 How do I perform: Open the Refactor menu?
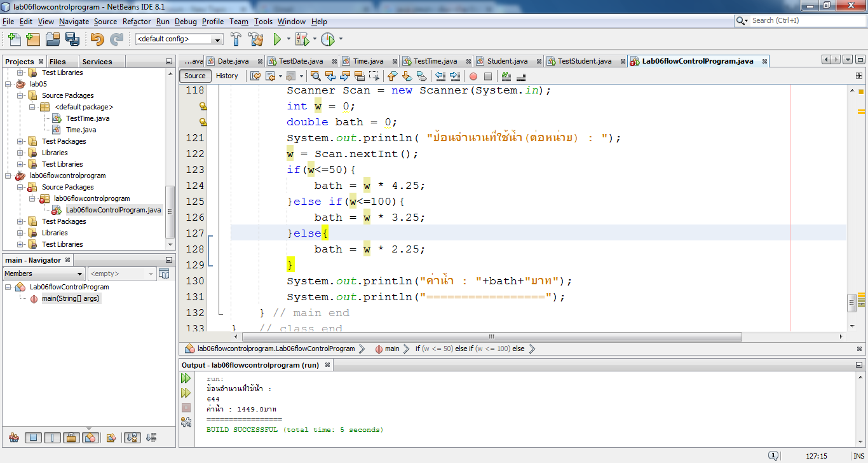point(137,22)
